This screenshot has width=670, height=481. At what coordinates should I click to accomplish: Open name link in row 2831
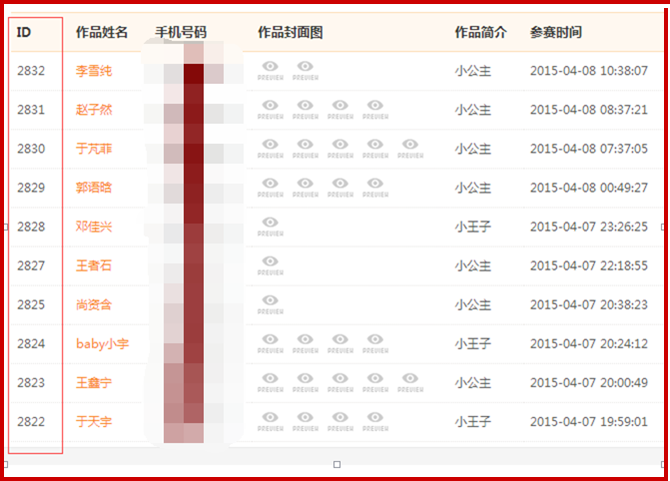click(94, 110)
